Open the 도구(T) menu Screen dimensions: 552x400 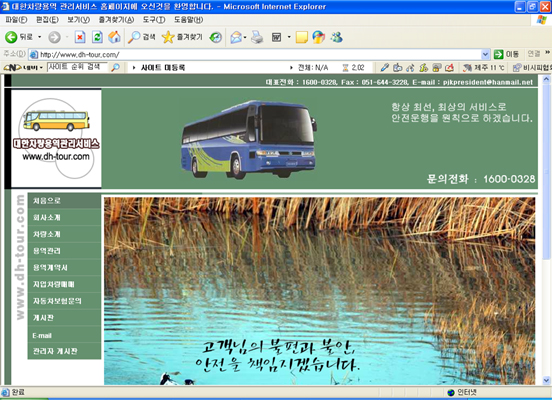click(154, 20)
